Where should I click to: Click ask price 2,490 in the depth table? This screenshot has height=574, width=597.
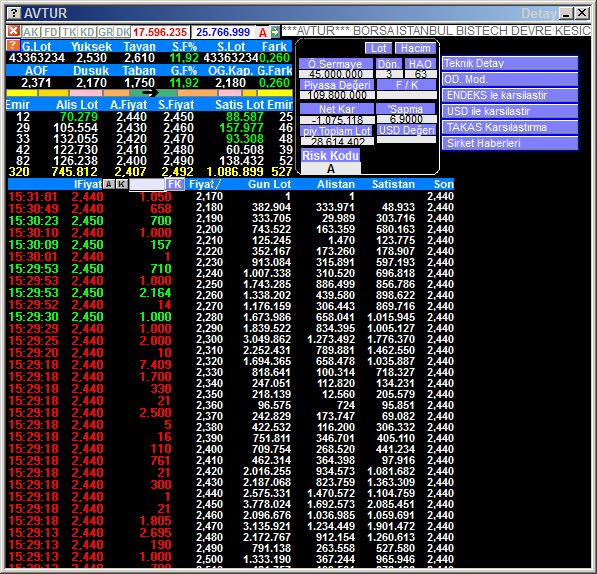click(x=178, y=161)
